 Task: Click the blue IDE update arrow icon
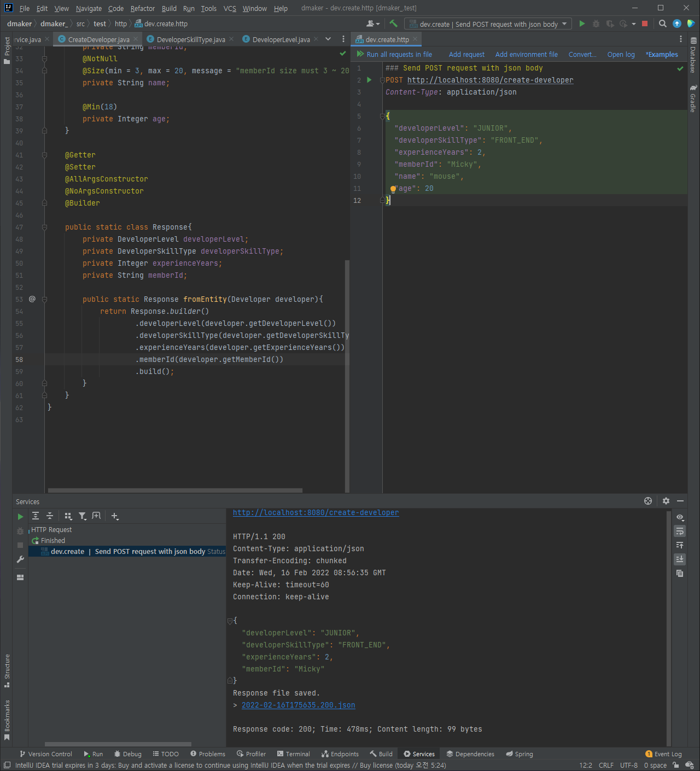(677, 24)
